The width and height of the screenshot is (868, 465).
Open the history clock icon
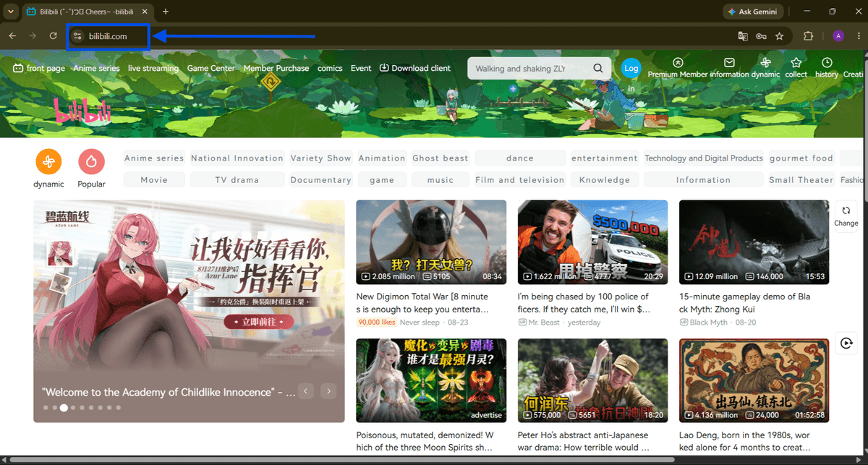(x=827, y=63)
